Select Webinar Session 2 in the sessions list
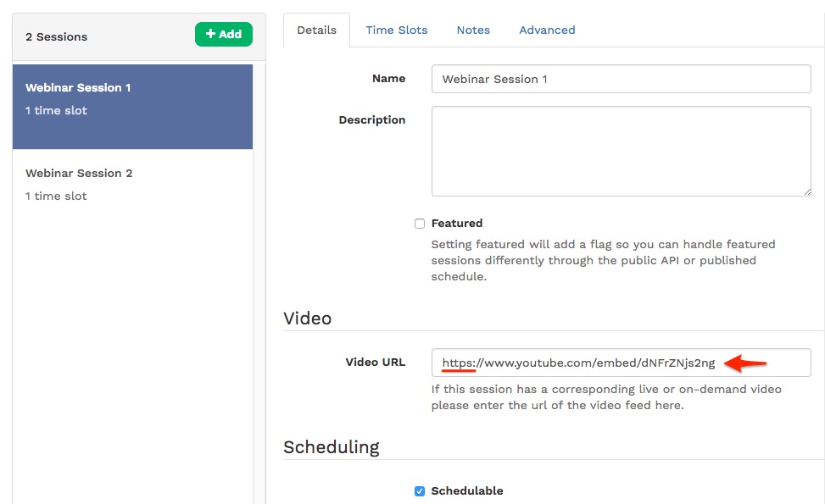Viewport: 825px width, 504px height. [x=79, y=173]
